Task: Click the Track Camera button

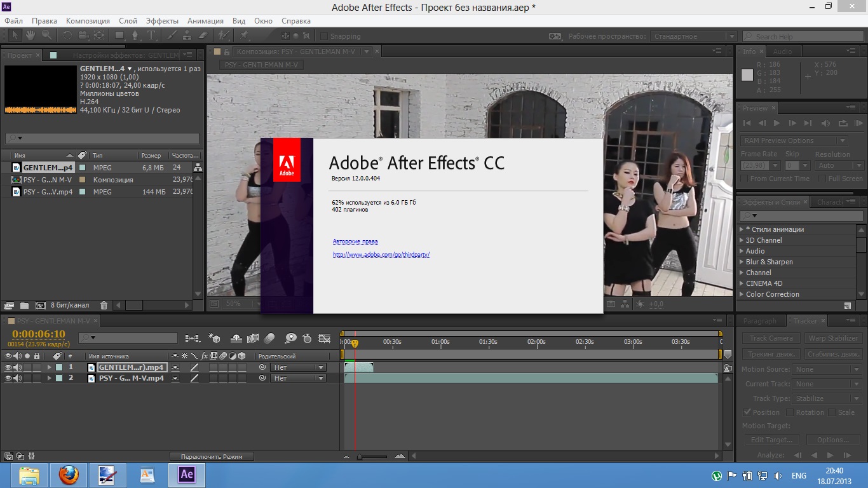Action: pos(771,338)
